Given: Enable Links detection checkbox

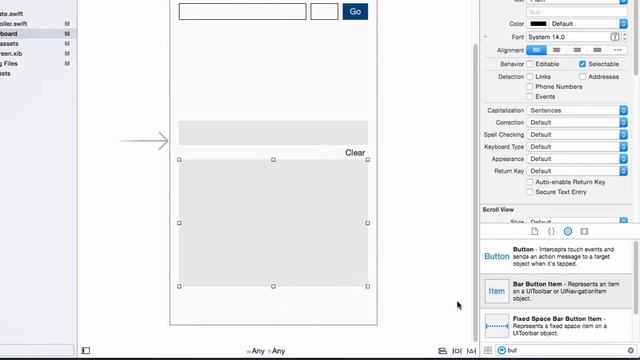Looking at the screenshot, I should (529, 77).
